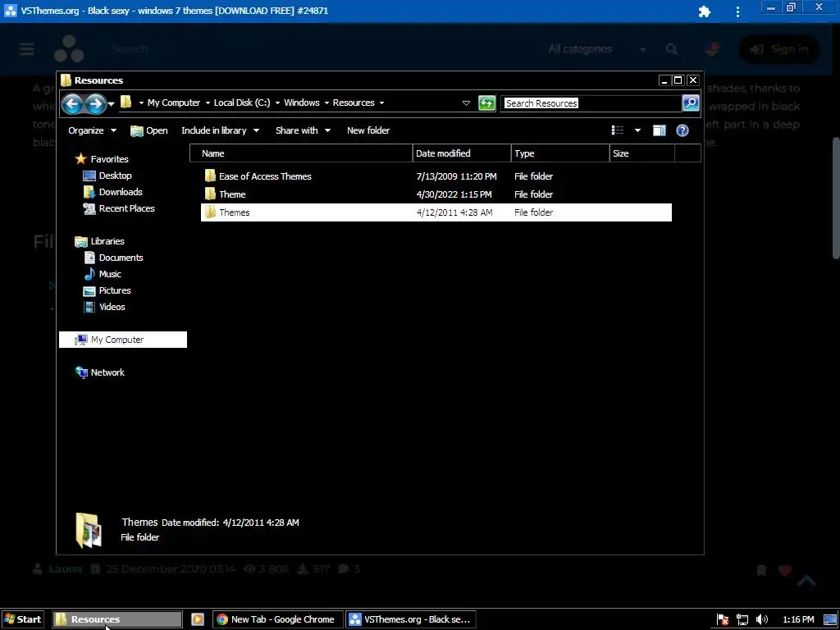Viewport: 840px width, 630px height.
Task: Select Windows in address breadcrumb
Action: point(302,103)
